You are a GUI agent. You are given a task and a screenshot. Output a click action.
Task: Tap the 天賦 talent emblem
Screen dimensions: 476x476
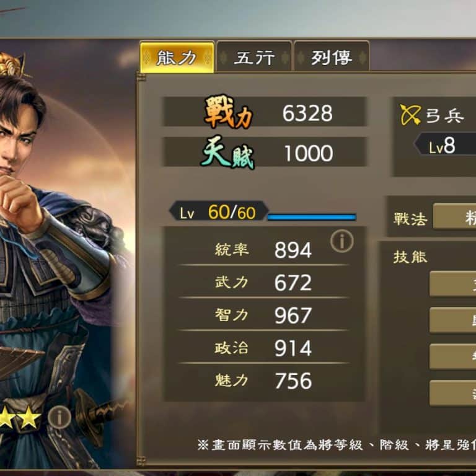point(227,152)
